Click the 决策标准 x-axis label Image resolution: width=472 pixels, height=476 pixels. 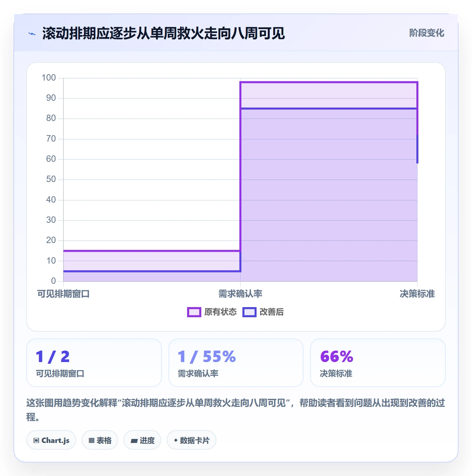click(417, 294)
